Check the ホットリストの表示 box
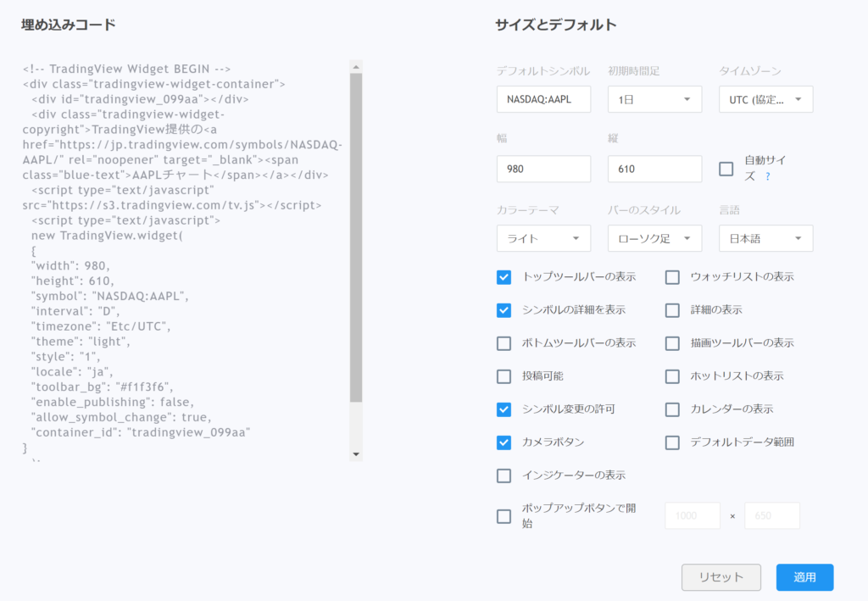 pyautogui.click(x=672, y=376)
